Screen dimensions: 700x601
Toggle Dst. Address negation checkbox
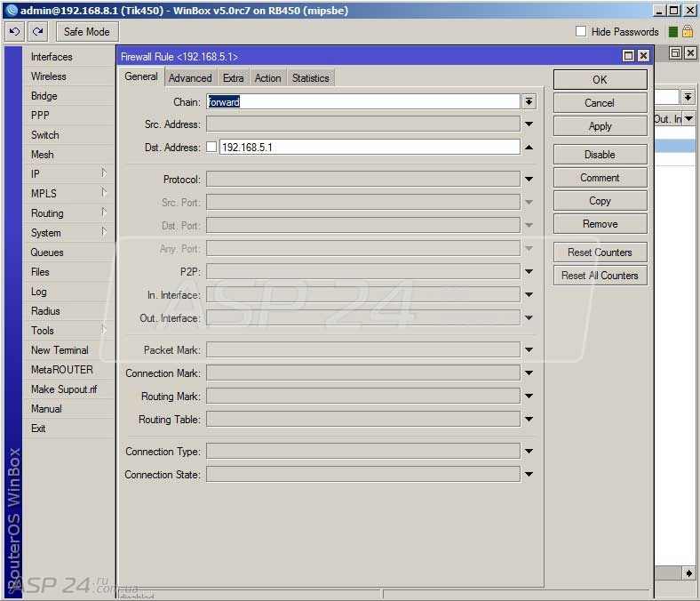click(211, 148)
